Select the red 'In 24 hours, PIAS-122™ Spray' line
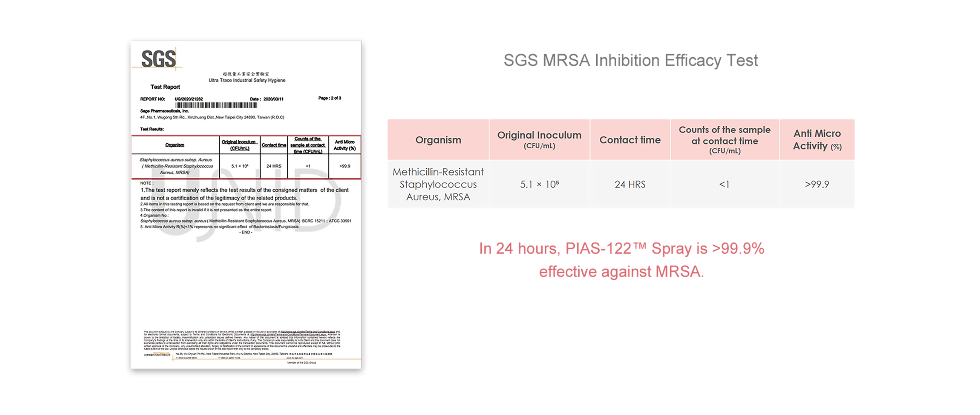Image resolution: width=980 pixels, height=415 pixels. click(622, 249)
